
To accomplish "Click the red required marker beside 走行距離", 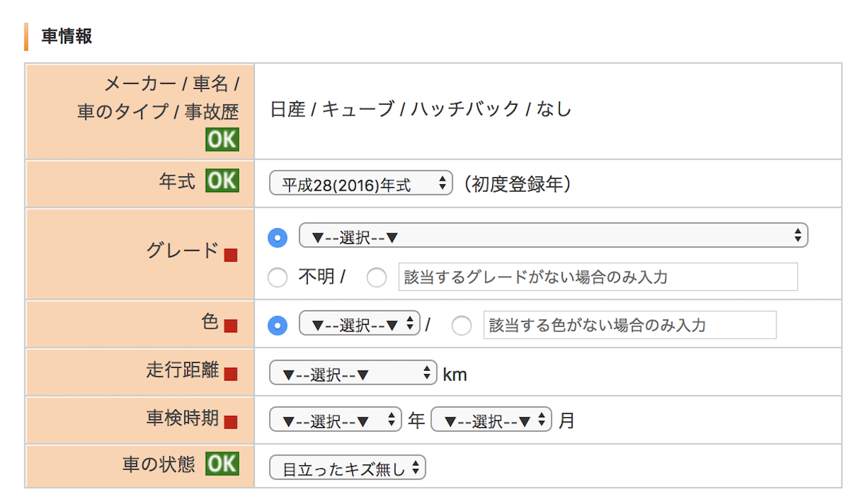I will click(230, 374).
